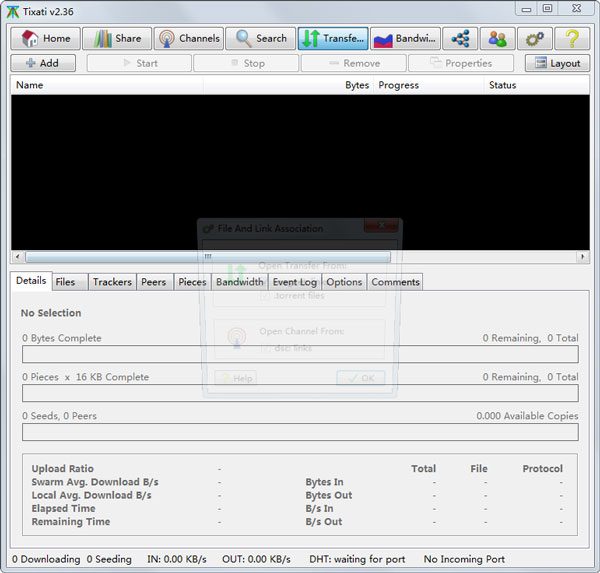Switch to the Details tab
Image resolution: width=600 pixels, height=573 pixels.
click(x=31, y=281)
